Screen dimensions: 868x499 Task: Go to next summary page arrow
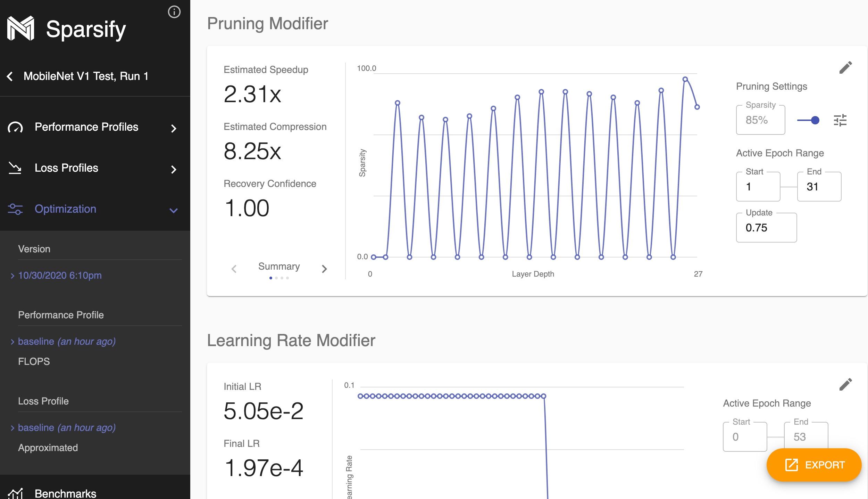coord(324,269)
